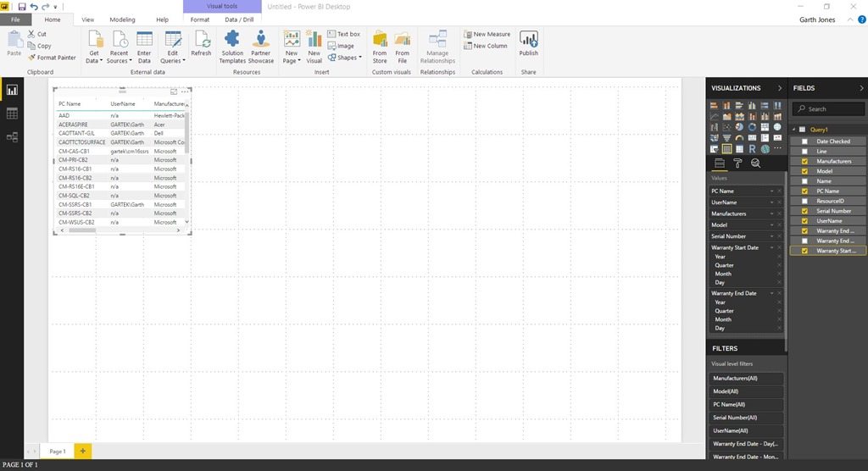Add a new page with plus button
Viewport: 868px width, 471px height.
tap(82, 451)
